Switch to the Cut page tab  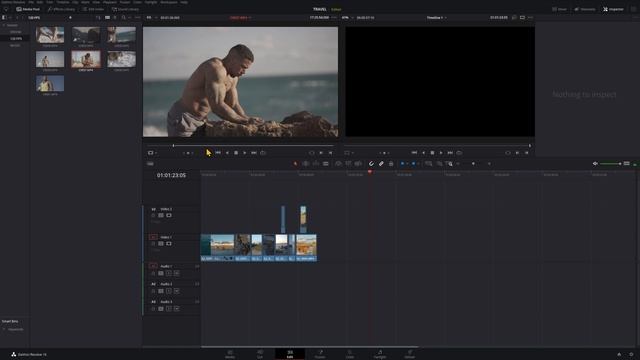click(x=260, y=354)
